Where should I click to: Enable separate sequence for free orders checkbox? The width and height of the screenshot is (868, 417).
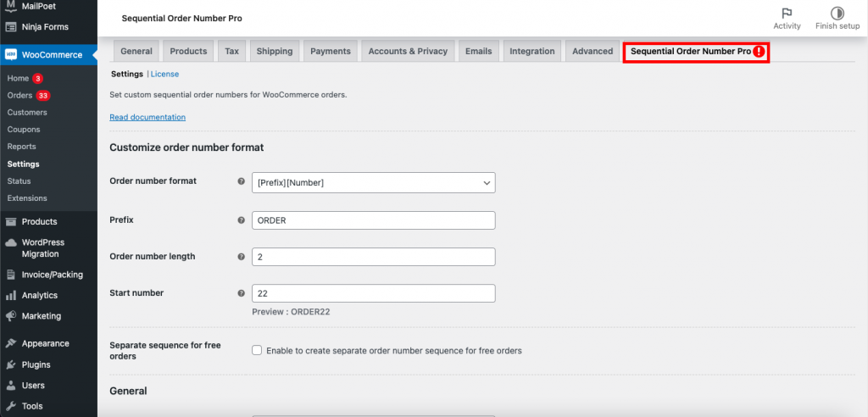[257, 350]
